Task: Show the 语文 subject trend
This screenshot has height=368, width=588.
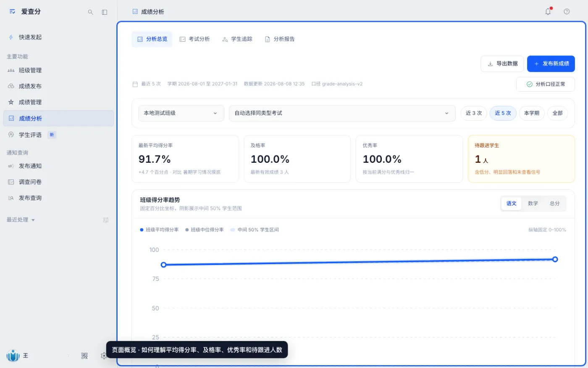Action: click(x=511, y=204)
